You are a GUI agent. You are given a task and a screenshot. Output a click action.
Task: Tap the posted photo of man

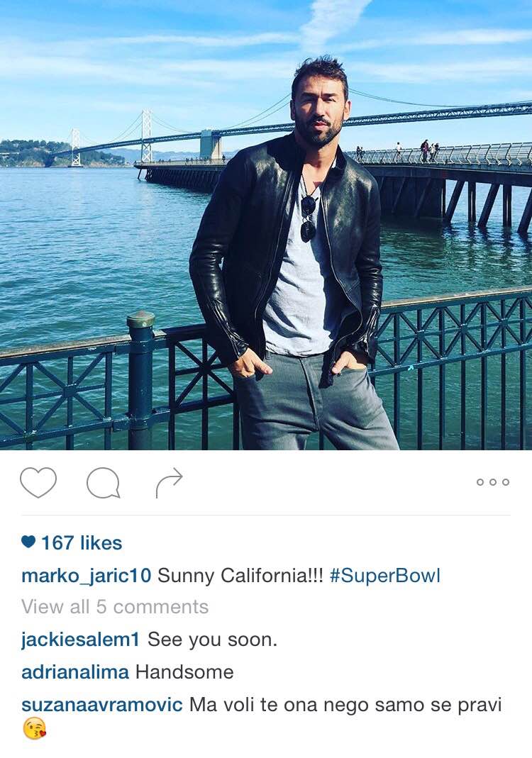coord(266,225)
